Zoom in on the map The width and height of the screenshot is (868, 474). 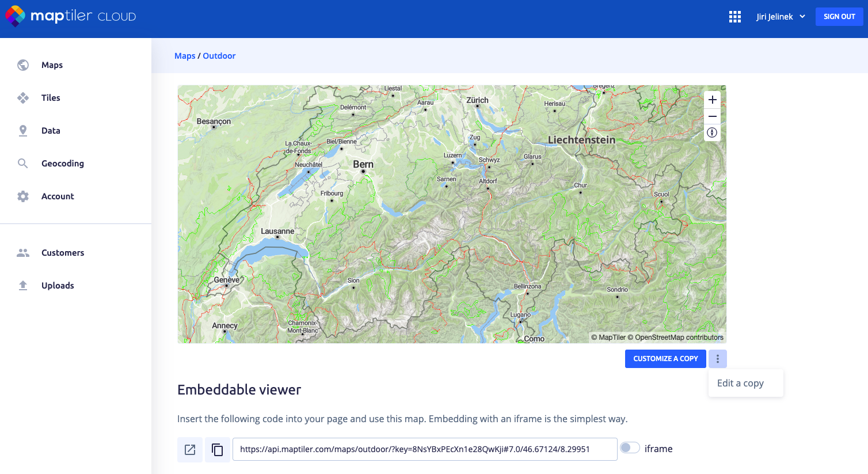coord(712,100)
